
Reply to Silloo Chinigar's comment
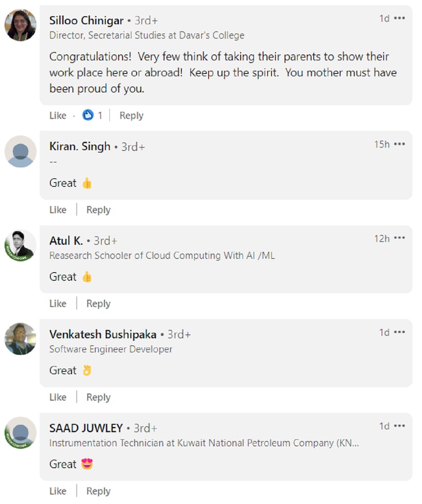131,115
